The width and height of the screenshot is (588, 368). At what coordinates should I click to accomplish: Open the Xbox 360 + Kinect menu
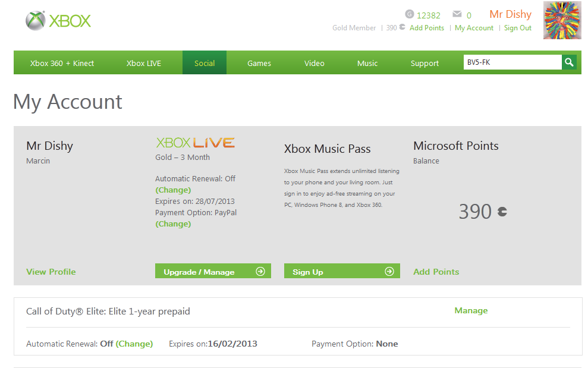click(x=62, y=63)
